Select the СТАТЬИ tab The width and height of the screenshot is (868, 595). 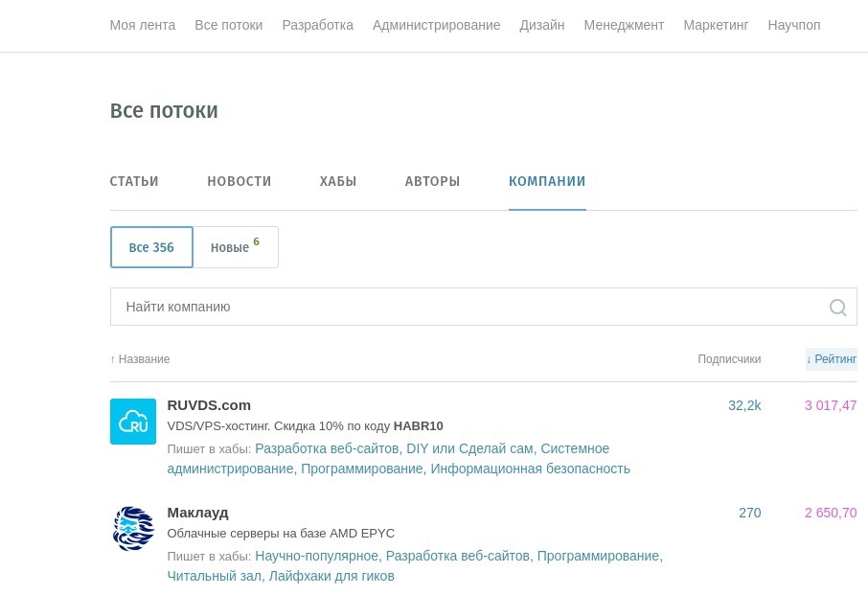[x=133, y=181]
